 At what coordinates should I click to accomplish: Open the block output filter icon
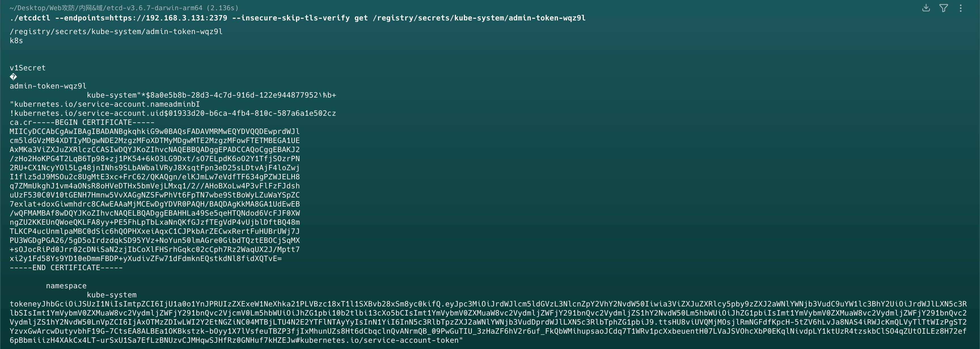[943, 8]
